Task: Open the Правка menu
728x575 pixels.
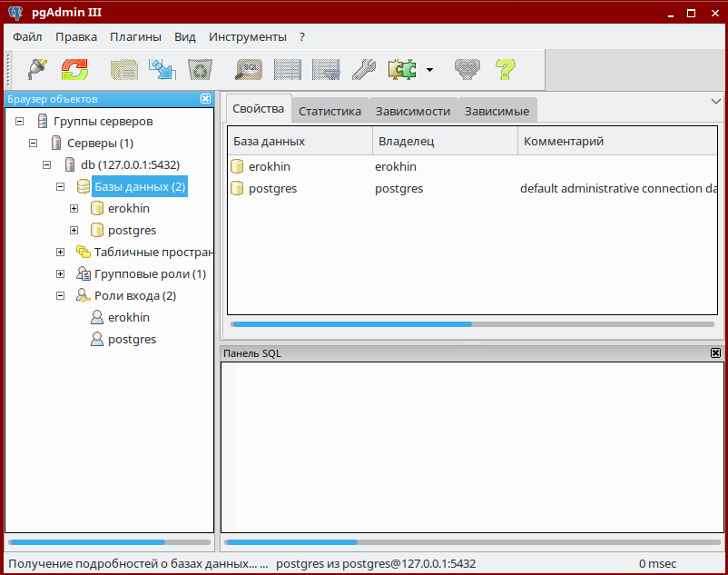Action: pos(76,37)
